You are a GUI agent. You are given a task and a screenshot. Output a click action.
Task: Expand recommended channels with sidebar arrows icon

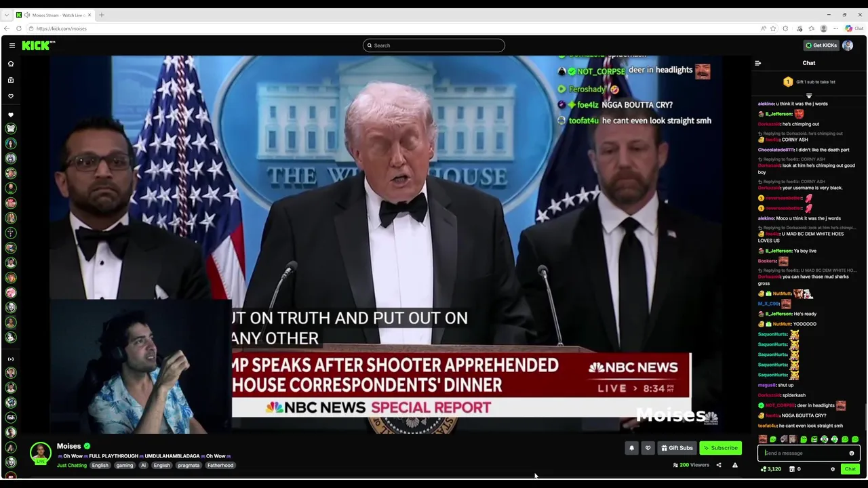11,359
